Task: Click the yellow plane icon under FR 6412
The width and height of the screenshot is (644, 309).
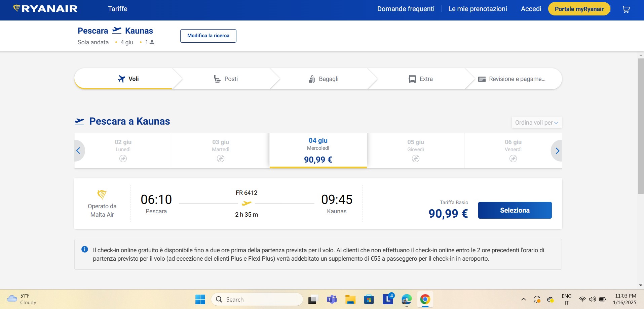Action: click(247, 203)
